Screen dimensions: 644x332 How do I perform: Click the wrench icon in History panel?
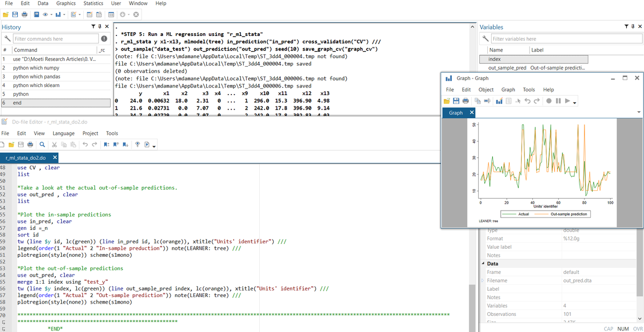pos(8,39)
